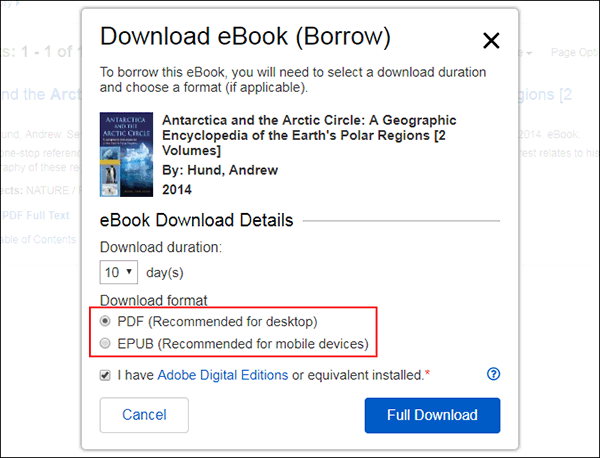Click the Full Download button
The height and width of the screenshot is (458, 600).
432,415
